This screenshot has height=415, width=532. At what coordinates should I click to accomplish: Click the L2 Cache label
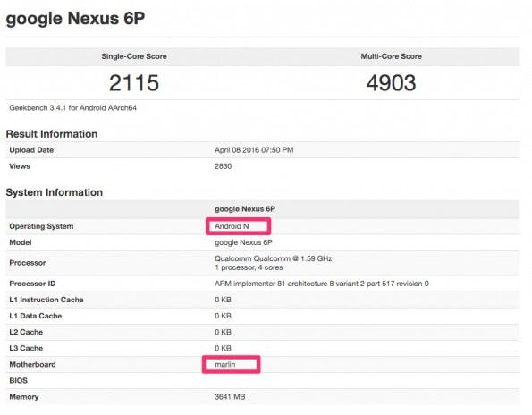coord(26,332)
